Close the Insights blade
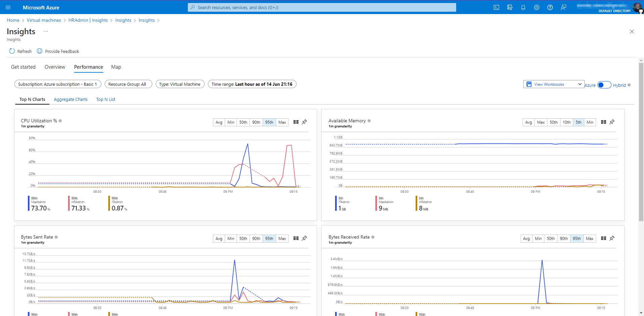This screenshot has width=644, height=316. tap(632, 31)
